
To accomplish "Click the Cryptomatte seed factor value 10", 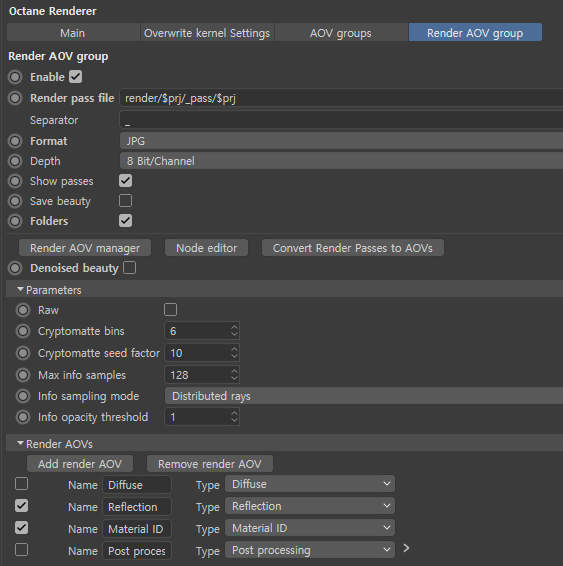I will click(x=176, y=353).
